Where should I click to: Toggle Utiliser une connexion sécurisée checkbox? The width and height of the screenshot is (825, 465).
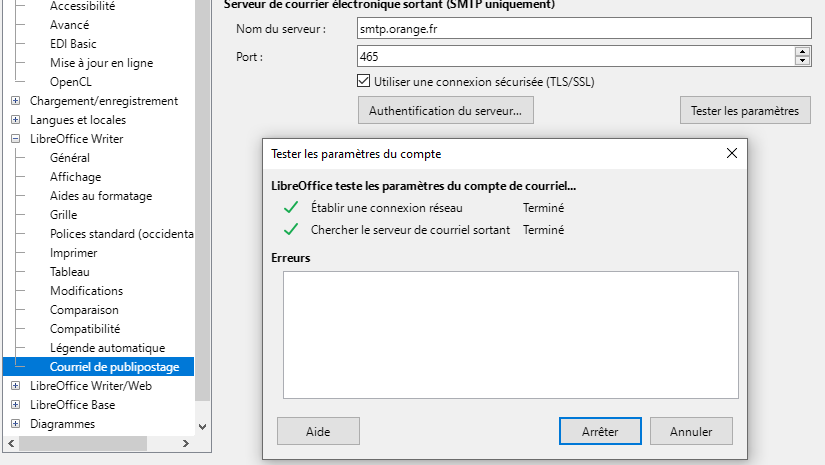coord(364,81)
